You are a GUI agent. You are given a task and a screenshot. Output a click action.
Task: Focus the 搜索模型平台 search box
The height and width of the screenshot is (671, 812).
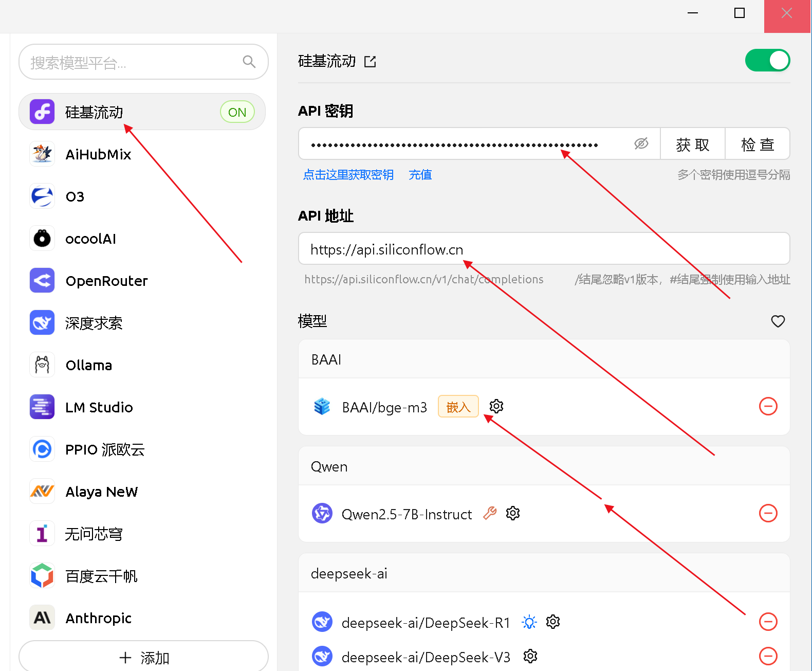pos(143,62)
